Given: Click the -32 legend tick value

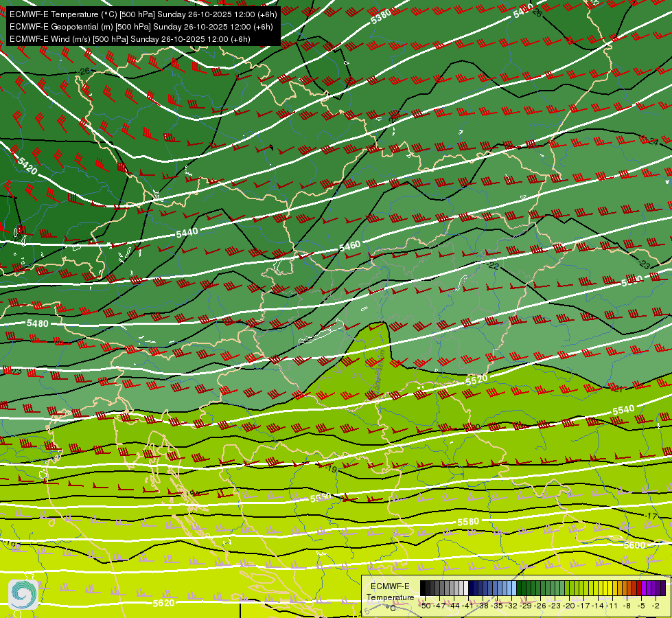Looking at the screenshot, I should tap(511, 606).
